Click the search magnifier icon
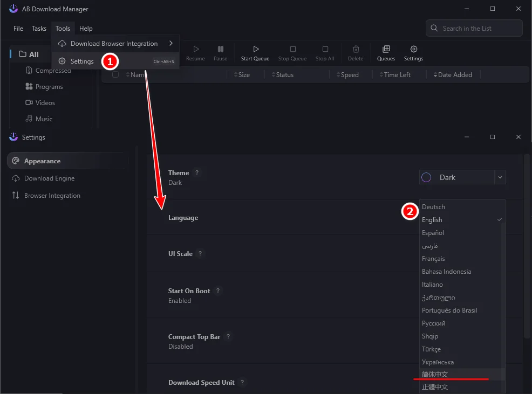The height and width of the screenshot is (394, 532). (x=434, y=28)
